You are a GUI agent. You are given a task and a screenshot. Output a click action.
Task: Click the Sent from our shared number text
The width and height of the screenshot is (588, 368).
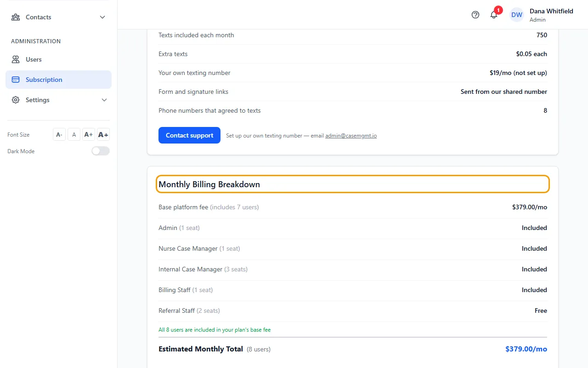click(x=504, y=92)
